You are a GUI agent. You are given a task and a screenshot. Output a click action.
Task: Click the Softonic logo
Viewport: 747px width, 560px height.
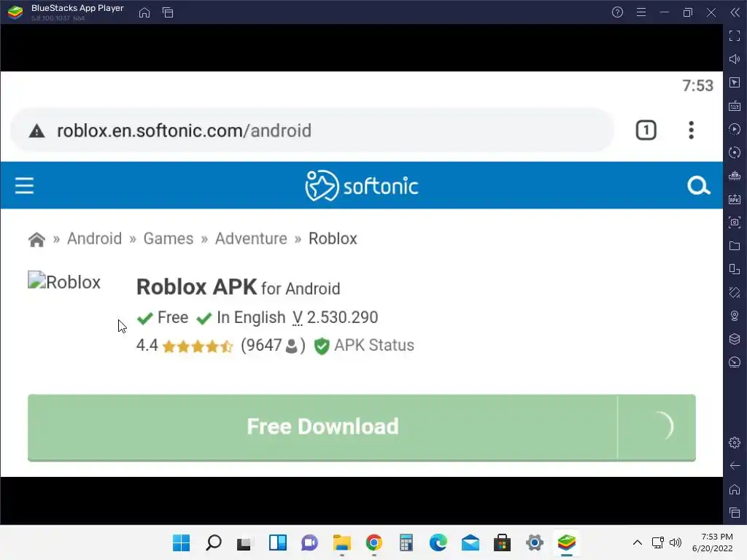362,186
